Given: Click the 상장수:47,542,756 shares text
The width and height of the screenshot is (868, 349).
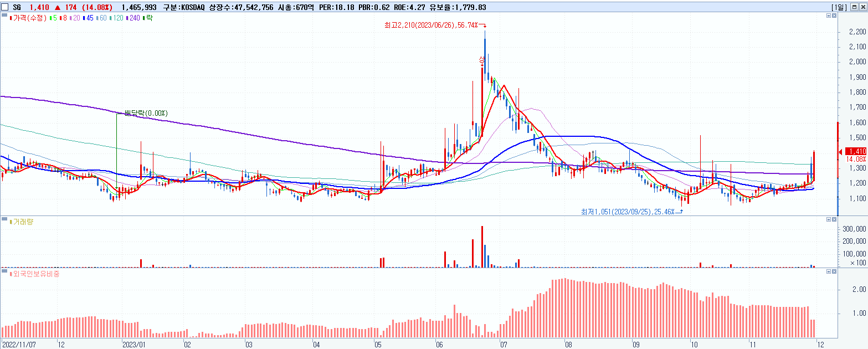Looking at the screenshot, I should point(242,7).
